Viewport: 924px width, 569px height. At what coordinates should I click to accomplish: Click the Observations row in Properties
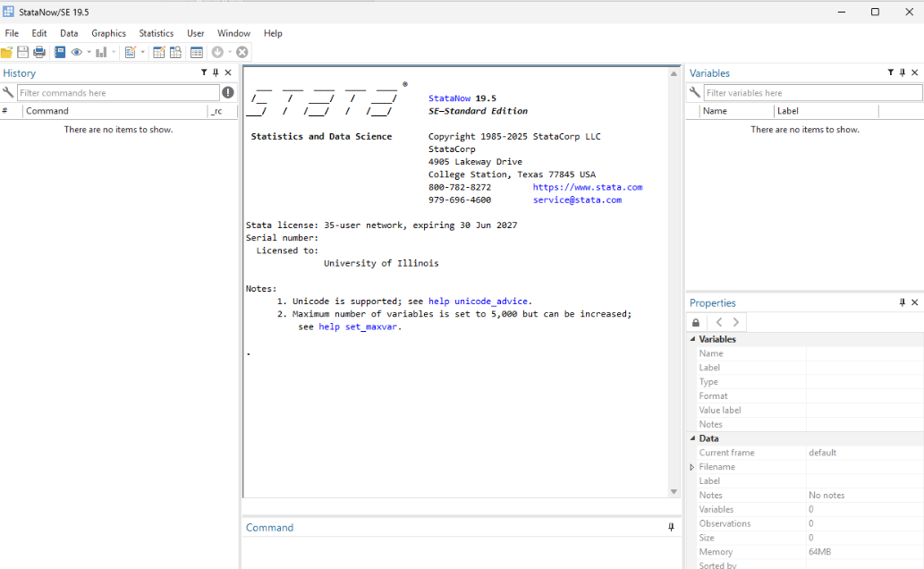[x=810, y=523]
